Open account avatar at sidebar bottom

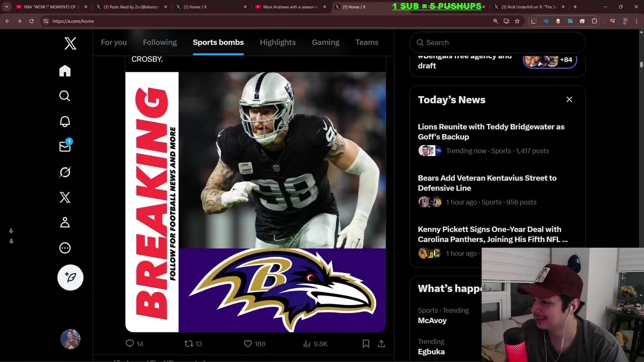[x=70, y=339]
